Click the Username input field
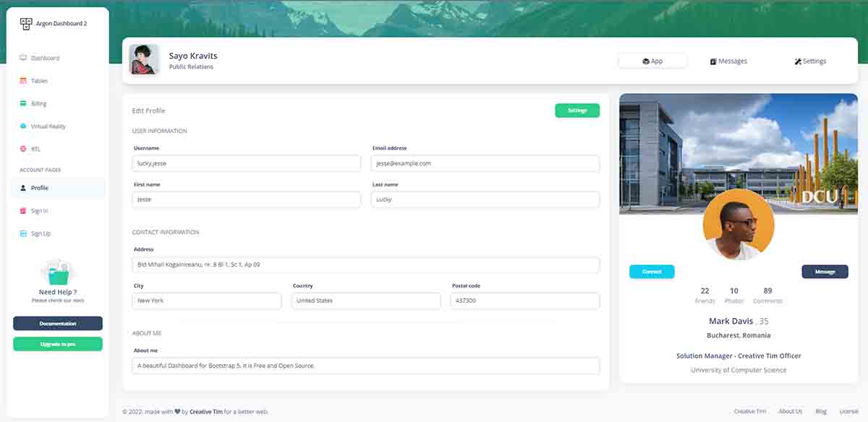Viewport: 868px width, 422px height. [246, 163]
